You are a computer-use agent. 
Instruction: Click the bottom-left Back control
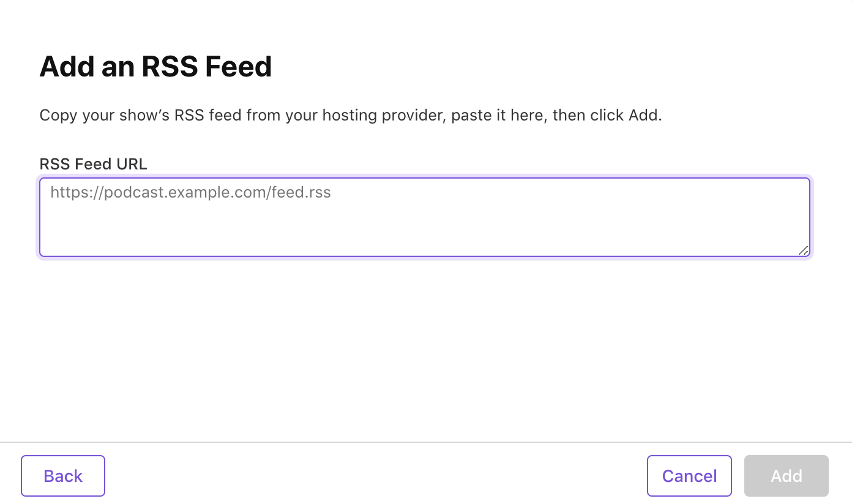click(x=62, y=475)
